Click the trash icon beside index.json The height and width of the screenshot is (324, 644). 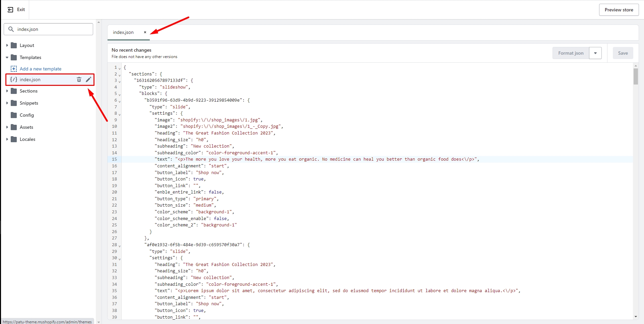(x=79, y=79)
